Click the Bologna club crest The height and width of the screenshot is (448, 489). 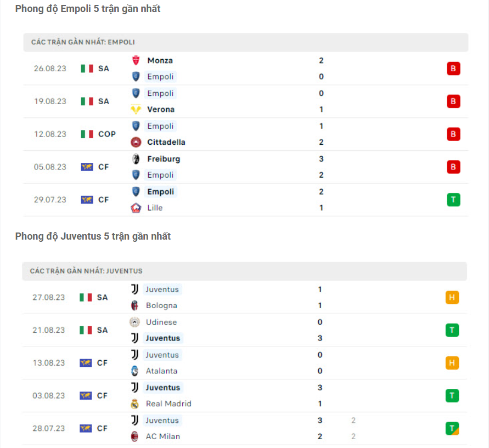tap(135, 305)
